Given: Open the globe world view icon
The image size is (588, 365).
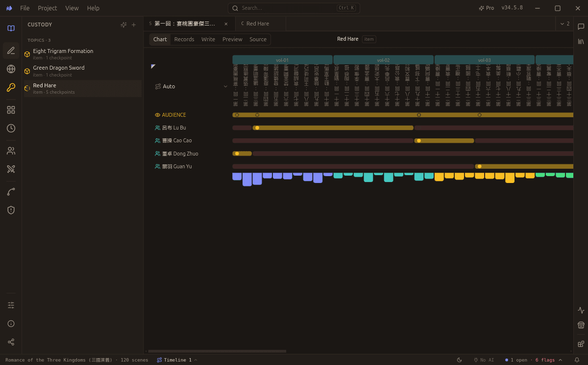Looking at the screenshot, I should 11,69.
